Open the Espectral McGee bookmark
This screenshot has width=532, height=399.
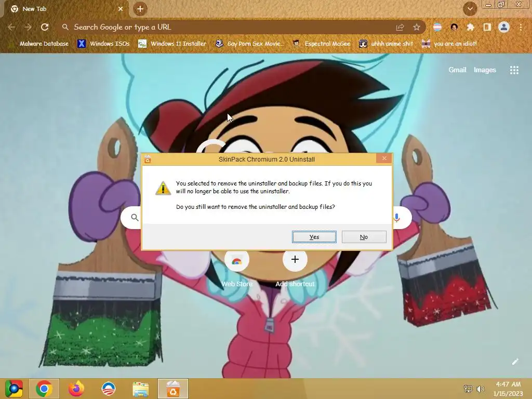click(321, 44)
